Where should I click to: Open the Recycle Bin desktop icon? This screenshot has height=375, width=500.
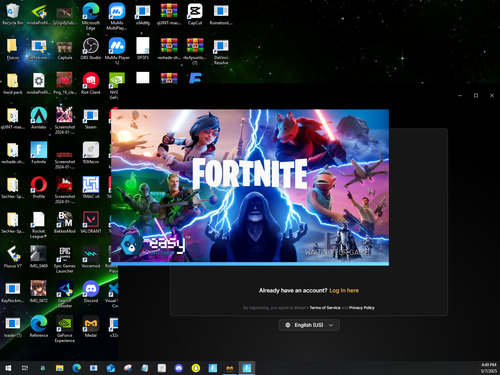coord(13,14)
